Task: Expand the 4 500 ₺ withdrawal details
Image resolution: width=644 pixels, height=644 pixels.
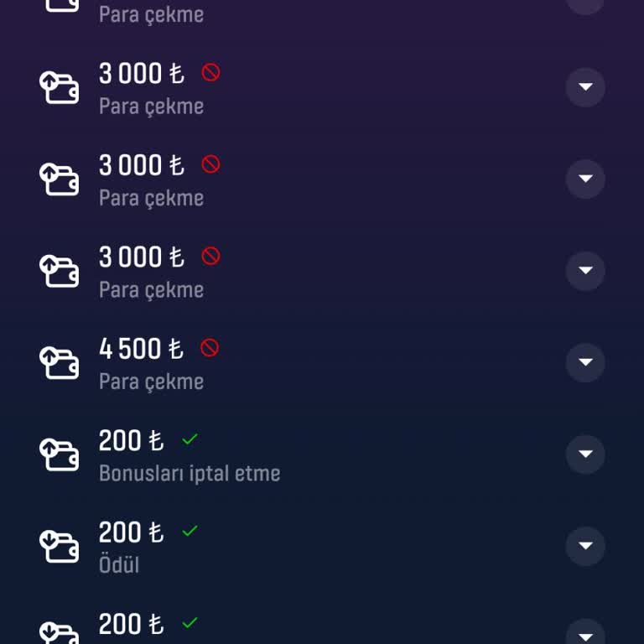Action: click(x=585, y=362)
